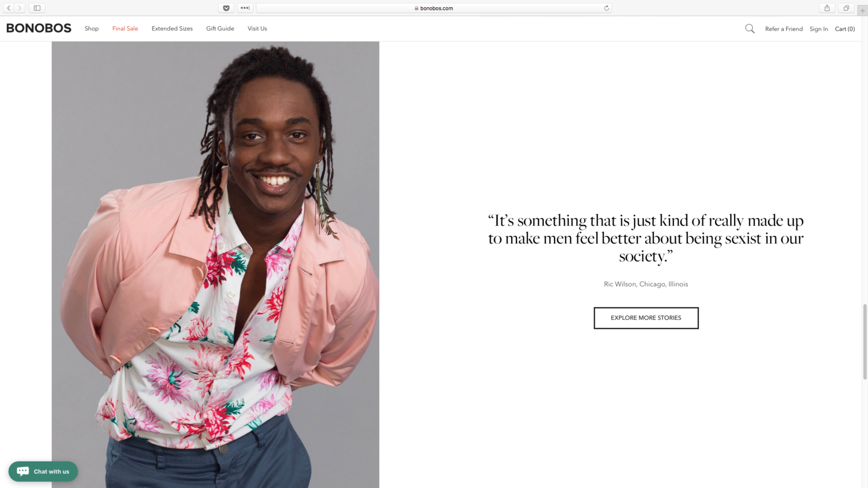Viewport: 868px width, 488px height.
Task: Select Visit Us in the navigation
Action: [x=257, y=28]
